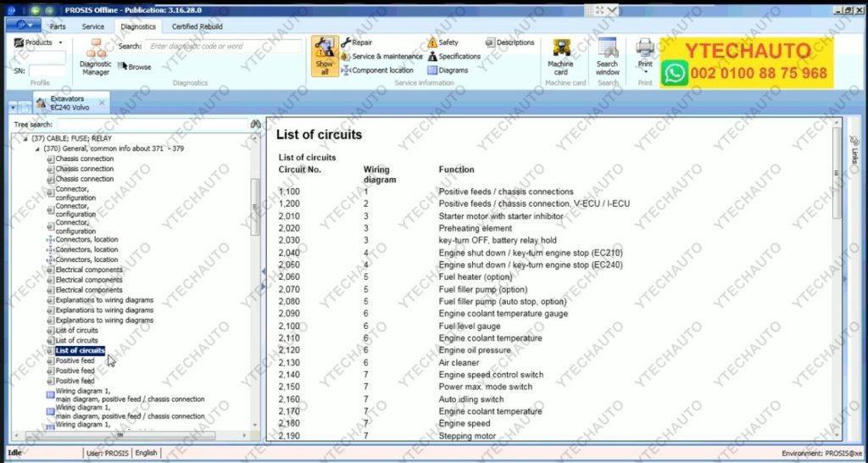Toggle the Safety information filter
Image resolution: width=868 pixels, height=463 pixels.
tap(432, 42)
